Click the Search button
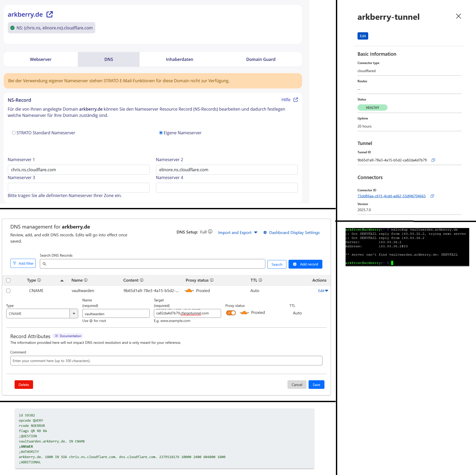476x475 pixels. coord(277,264)
